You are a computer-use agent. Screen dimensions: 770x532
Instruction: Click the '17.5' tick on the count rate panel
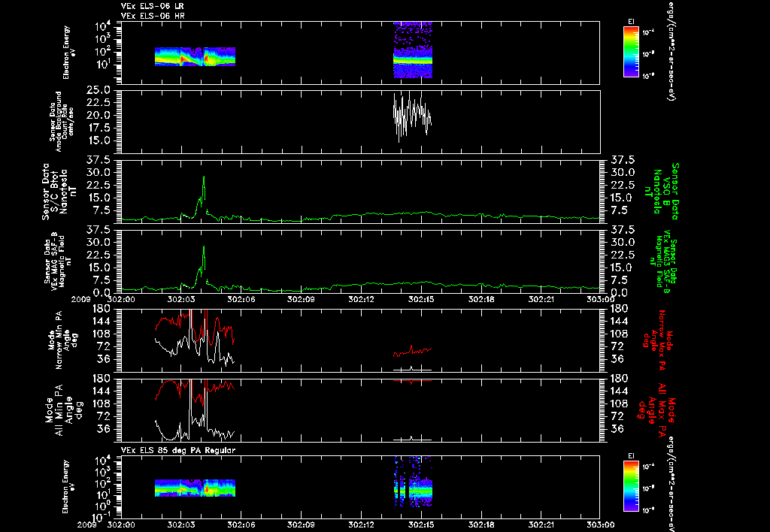point(100,128)
